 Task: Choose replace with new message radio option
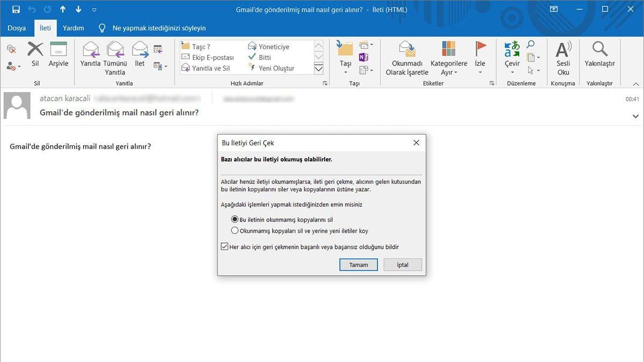[x=235, y=230]
